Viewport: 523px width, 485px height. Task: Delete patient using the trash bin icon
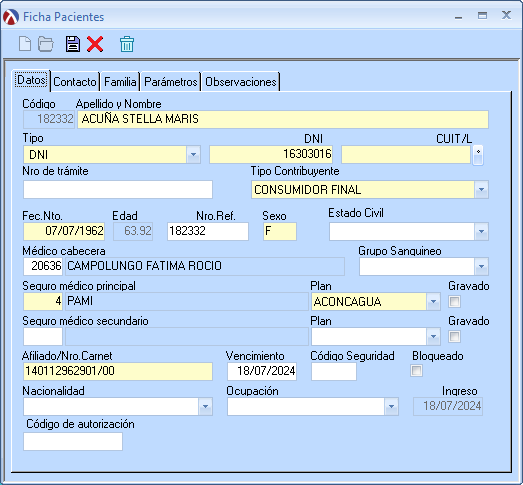127,44
